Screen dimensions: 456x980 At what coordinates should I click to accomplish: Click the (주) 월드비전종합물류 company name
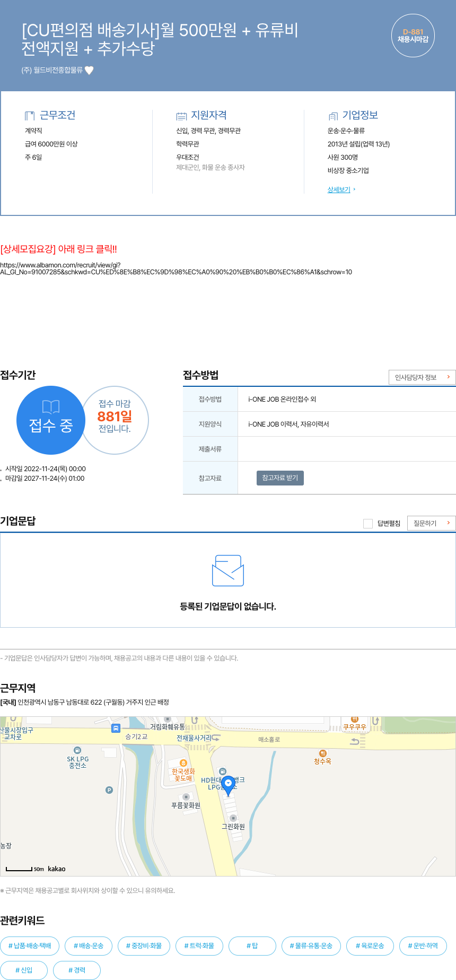pyautogui.click(x=52, y=70)
